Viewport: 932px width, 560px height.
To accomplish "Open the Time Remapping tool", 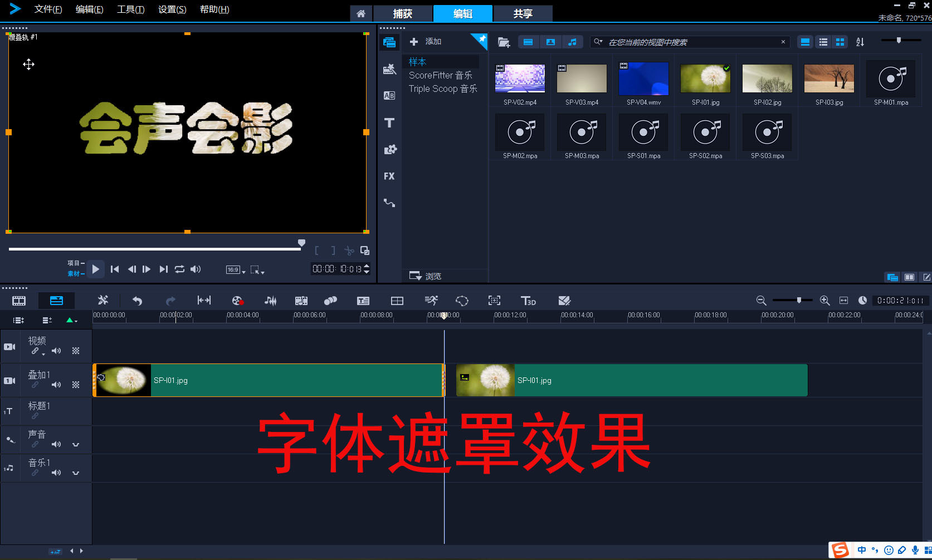I will (431, 301).
